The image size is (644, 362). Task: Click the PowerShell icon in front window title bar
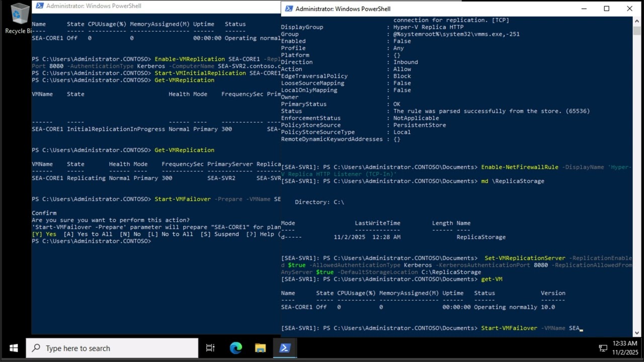(x=288, y=9)
